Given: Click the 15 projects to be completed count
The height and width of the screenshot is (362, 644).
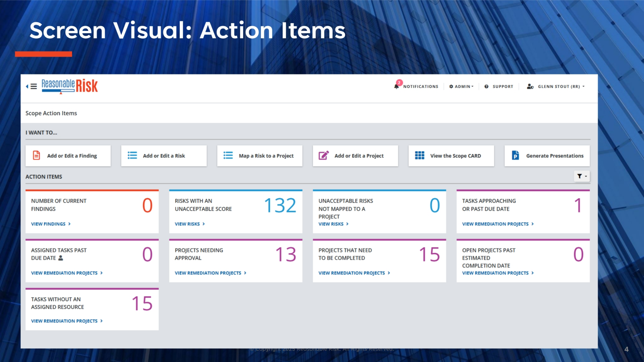Looking at the screenshot, I should pyautogui.click(x=430, y=254).
